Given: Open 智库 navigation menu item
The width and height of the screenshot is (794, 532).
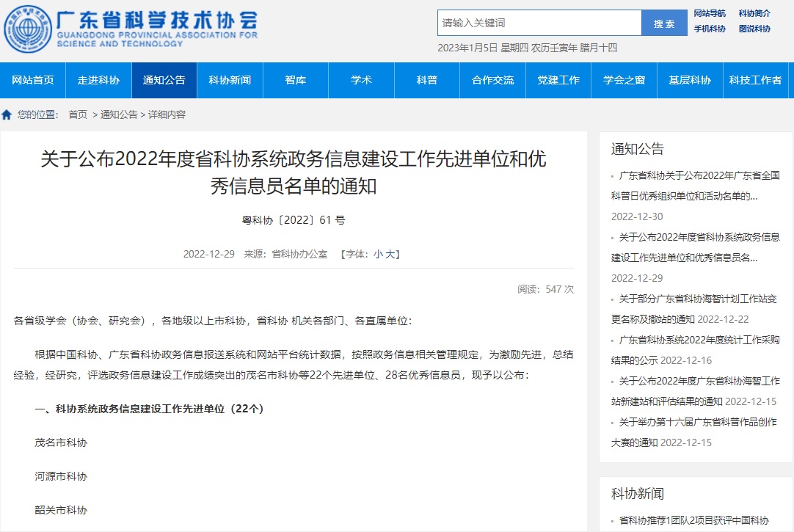Looking at the screenshot, I should click(296, 80).
